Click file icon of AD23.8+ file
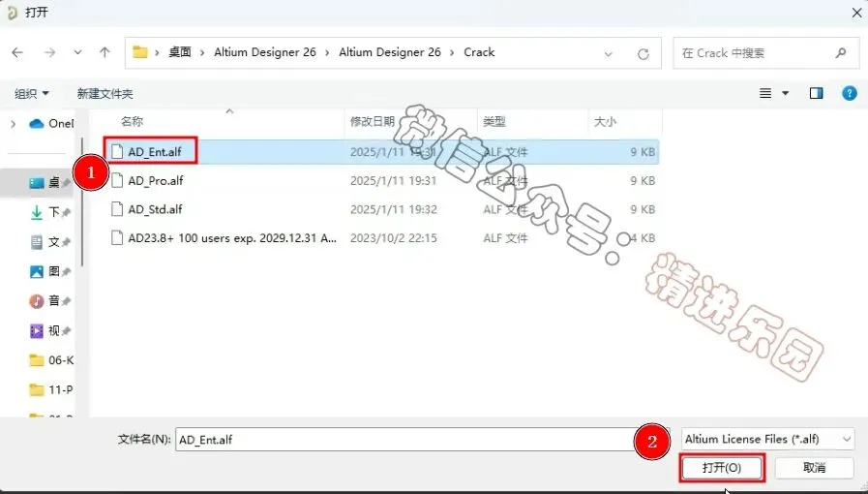Screen dimensions: 868x494 (x=117, y=238)
